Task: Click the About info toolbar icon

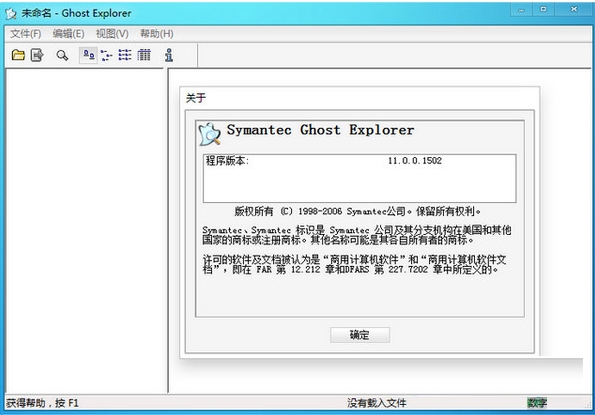Action: click(x=169, y=55)
